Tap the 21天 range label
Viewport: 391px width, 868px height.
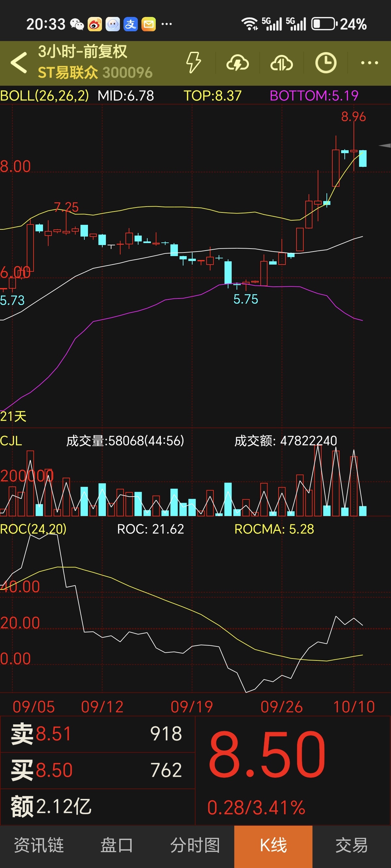coord(13,416)
